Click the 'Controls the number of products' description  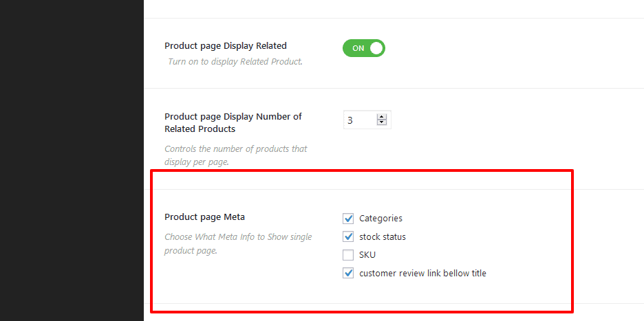pyautogui.click(x=236, y=155)
